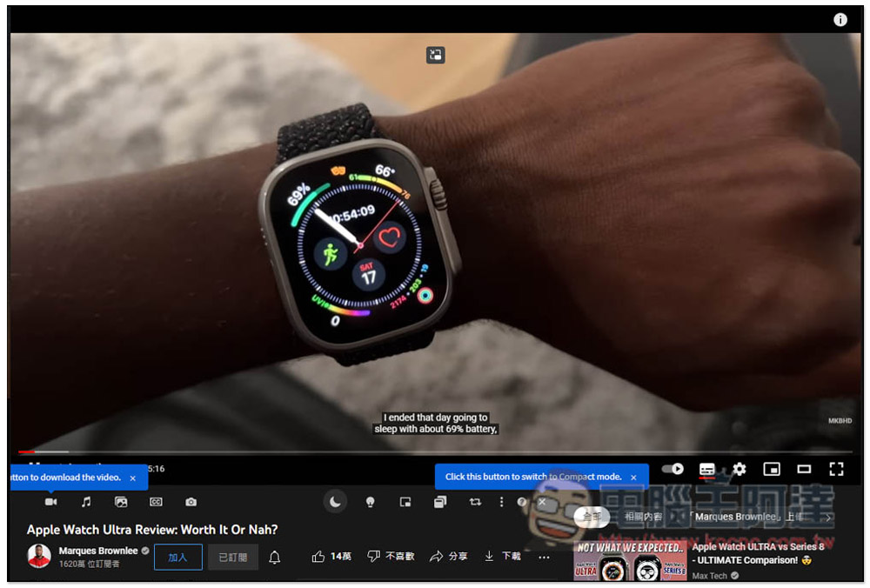Click the CC subtitles download icon
The image size is (870, 588).
156,502
